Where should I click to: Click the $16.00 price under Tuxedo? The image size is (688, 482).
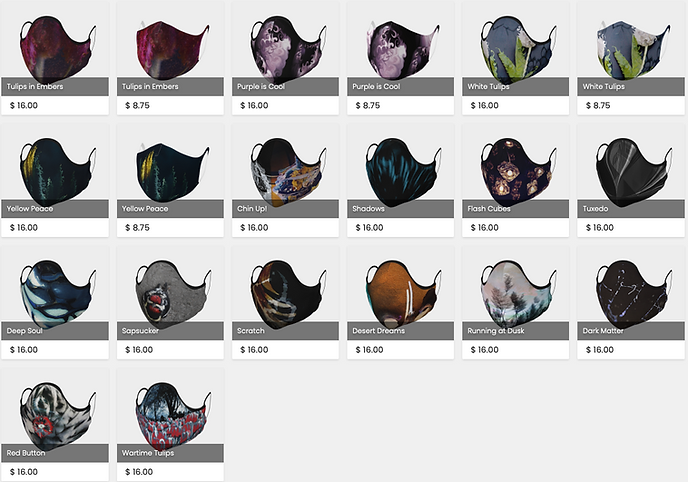[x=600, y=228]
